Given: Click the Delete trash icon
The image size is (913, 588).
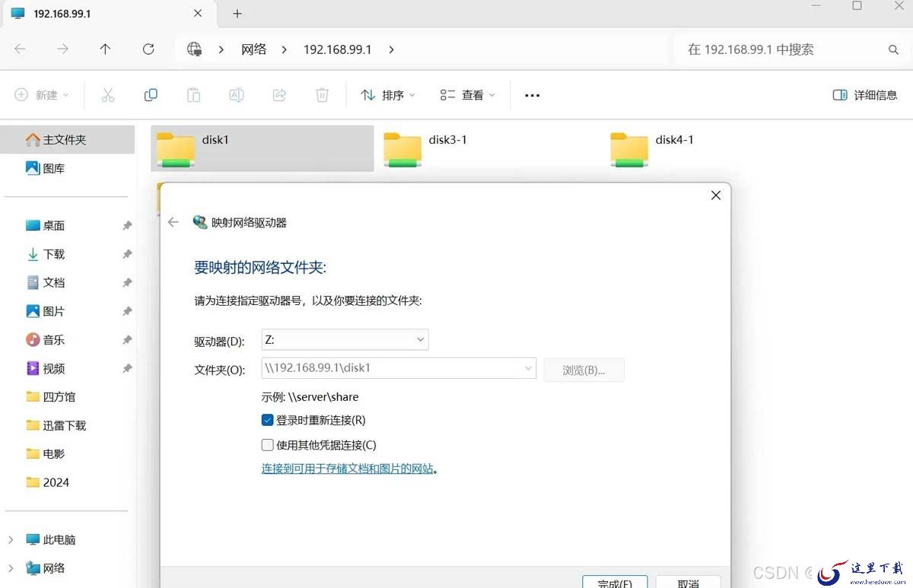Looking at the screenshot, I should point(323,95).
